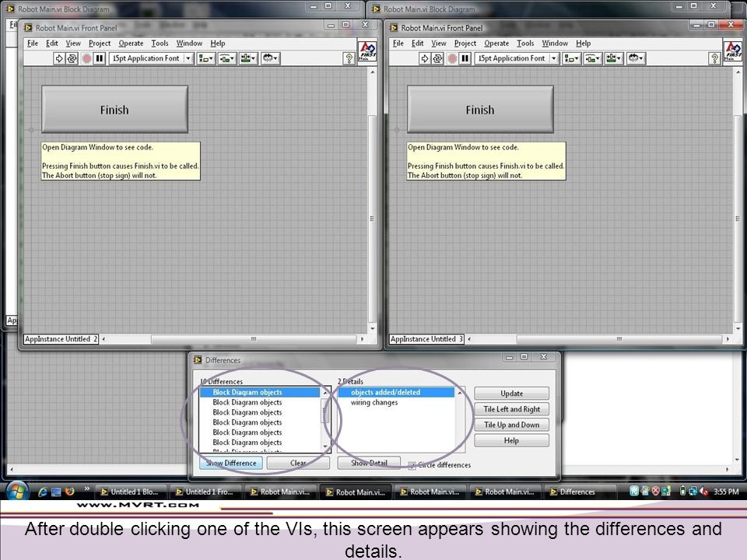747x560 pixels.
Task: Click Windows Start orb
Action: click(16, 491)
